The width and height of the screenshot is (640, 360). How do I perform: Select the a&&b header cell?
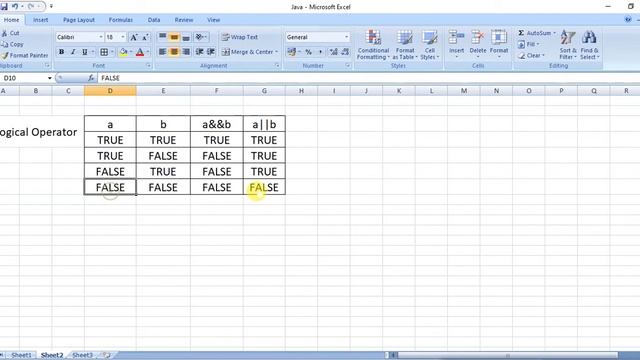coord(217,124)
